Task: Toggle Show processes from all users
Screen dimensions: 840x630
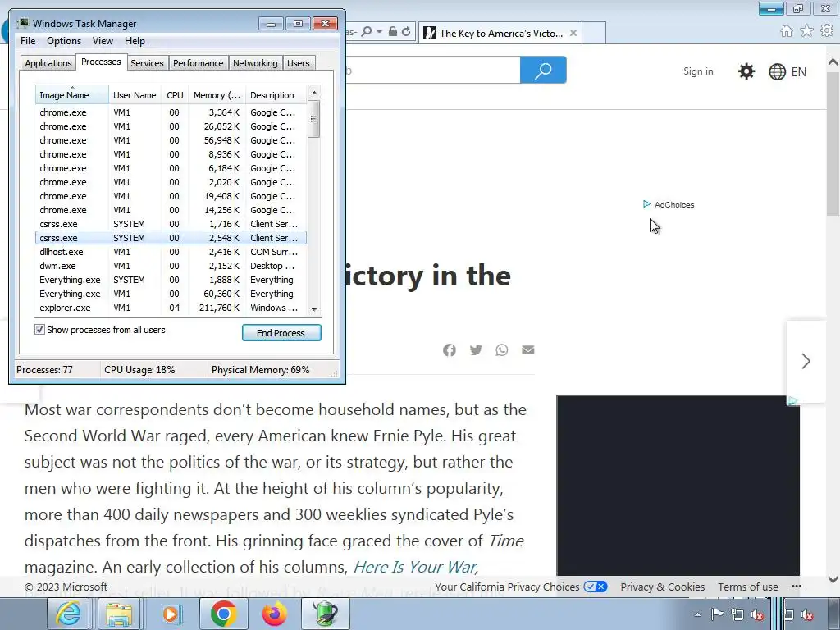Action: (39, 330)
